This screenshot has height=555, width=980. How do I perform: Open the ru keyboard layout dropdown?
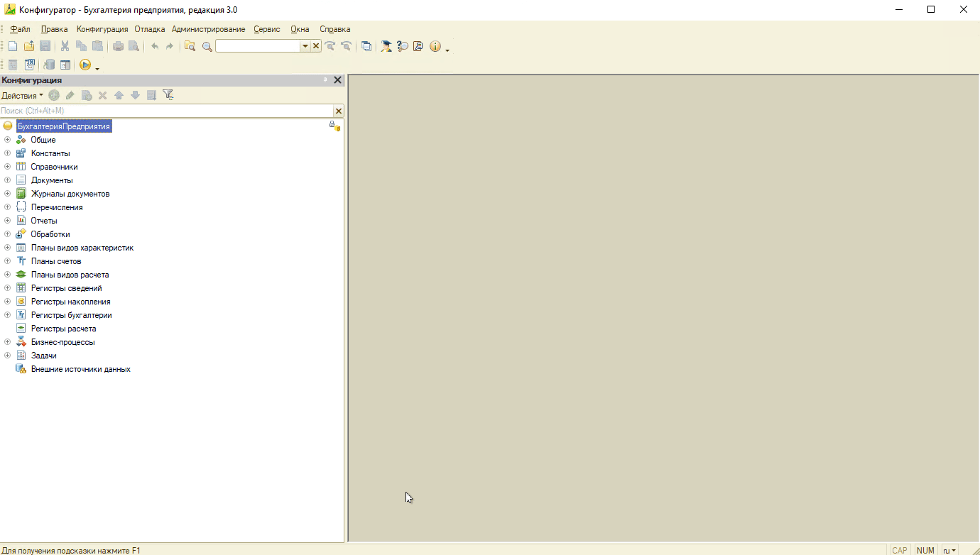coord(949,550)
